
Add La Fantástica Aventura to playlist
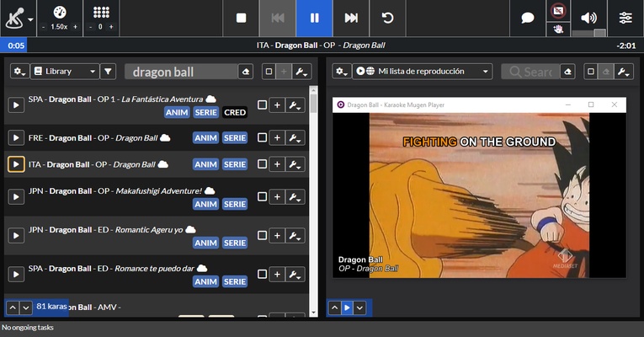click(277, 105)
